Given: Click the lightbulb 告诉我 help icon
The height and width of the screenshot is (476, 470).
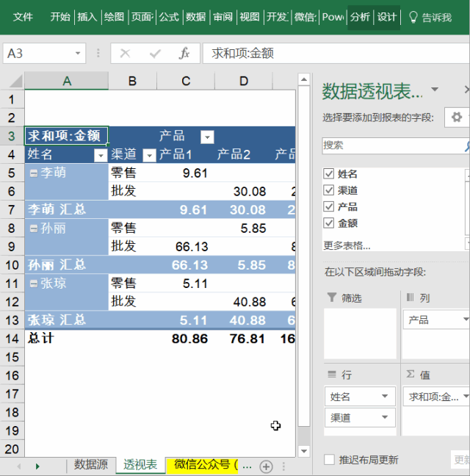Looking at the screenshot, I should point(413,17).
